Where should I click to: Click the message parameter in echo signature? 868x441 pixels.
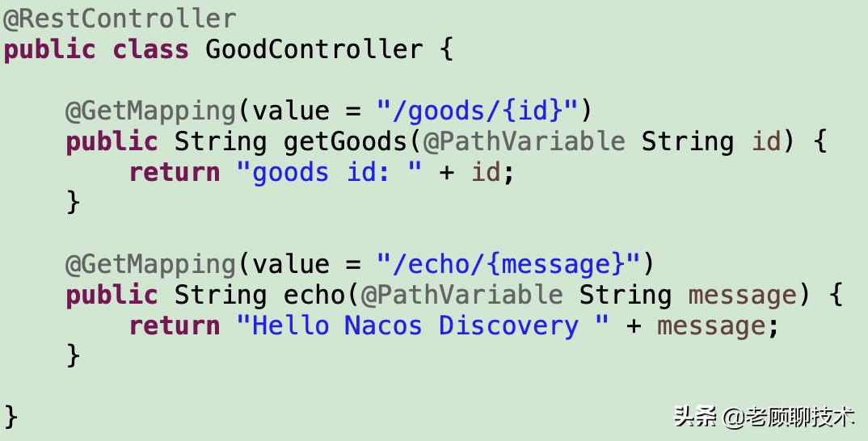[x=742, y=295]
